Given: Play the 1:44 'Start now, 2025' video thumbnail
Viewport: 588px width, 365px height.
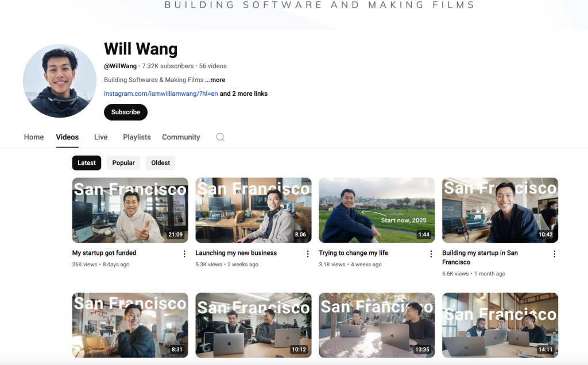Looking at the screenshot, I should coord(377,210).
